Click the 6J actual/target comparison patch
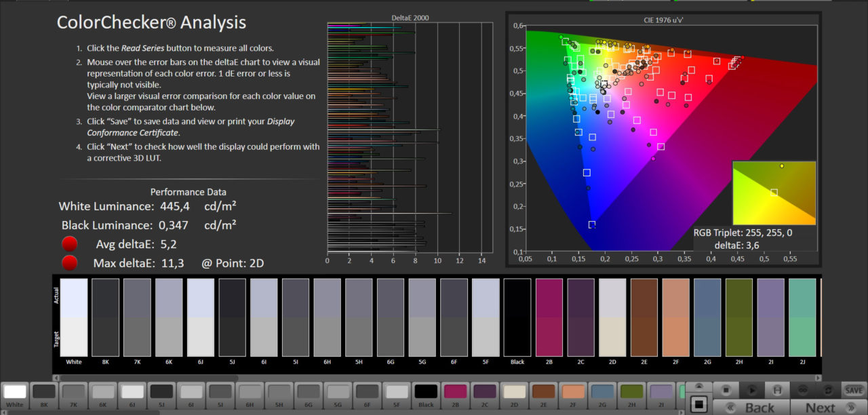The width and height of the screenshot is (868, 415). [201, 317]
